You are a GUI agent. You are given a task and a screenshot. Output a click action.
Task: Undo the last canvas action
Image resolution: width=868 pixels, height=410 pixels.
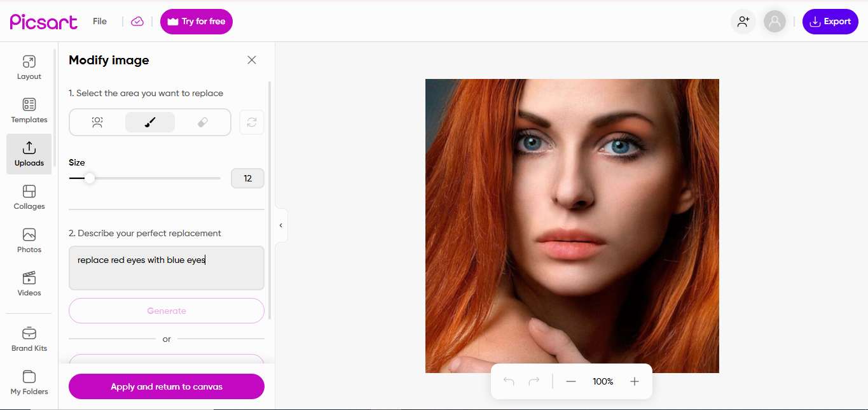(508, 381)
